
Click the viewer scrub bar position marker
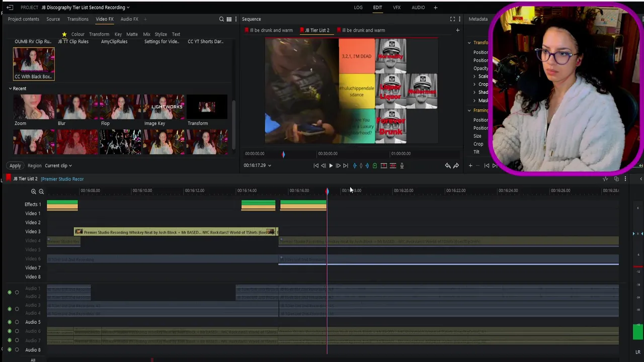(x=283, y=154)
